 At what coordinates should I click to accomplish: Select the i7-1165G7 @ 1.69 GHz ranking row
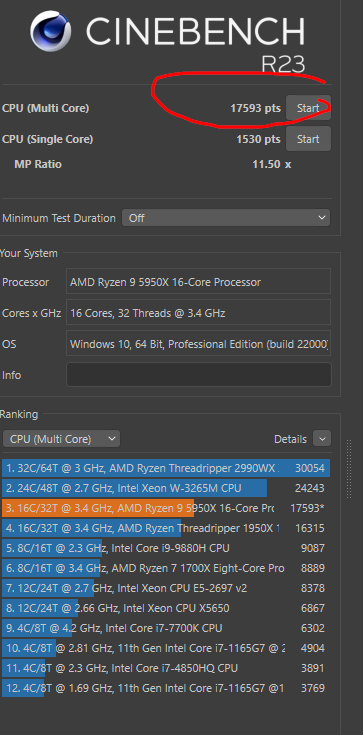pyautogui.click(x=166, y=688)
